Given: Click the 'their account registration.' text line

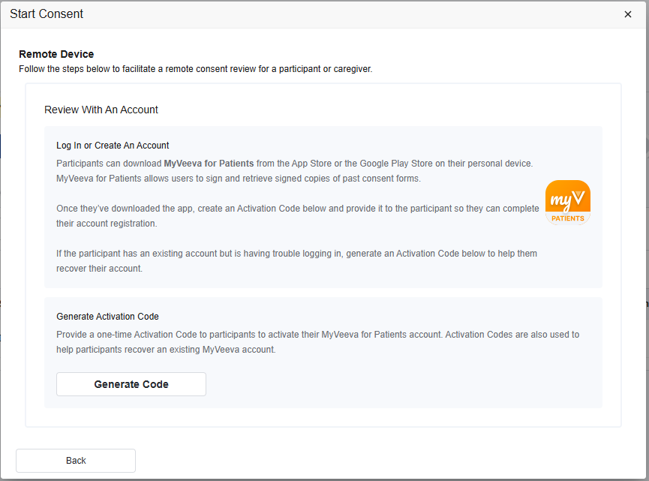Looking at the screenshot, I should pyautogui.click(x=107, y=224).
